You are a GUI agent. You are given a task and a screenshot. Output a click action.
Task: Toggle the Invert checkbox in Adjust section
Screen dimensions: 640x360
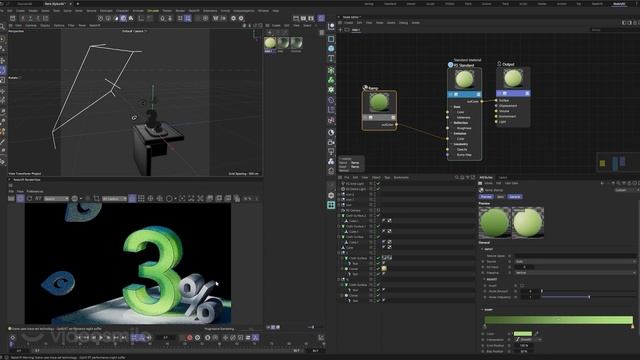pos(522,286)
